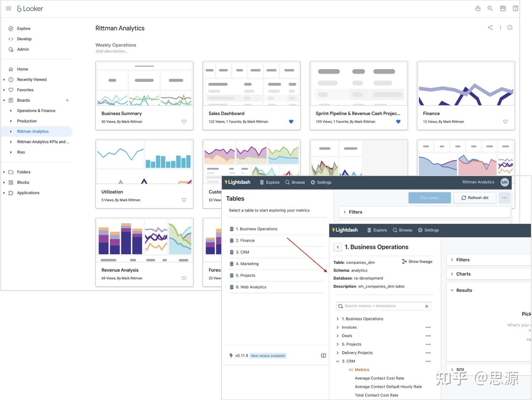Viewport: 532px width, 400px height.
Task: Clear the metrics search with X icon
Action: point(427,306)
